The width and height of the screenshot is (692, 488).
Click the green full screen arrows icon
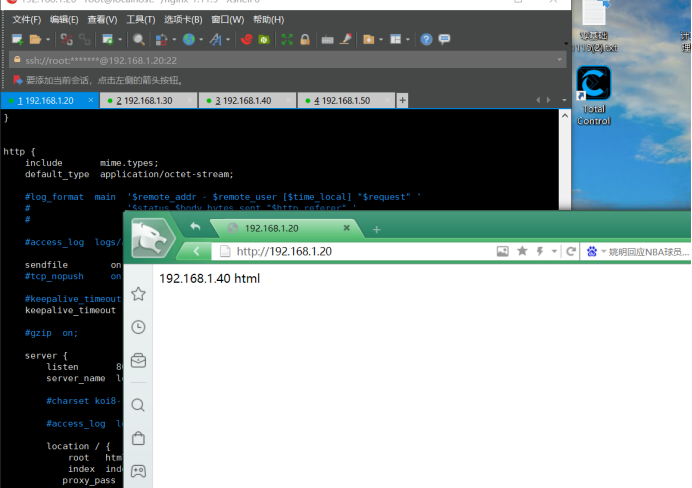pos(287,40)
